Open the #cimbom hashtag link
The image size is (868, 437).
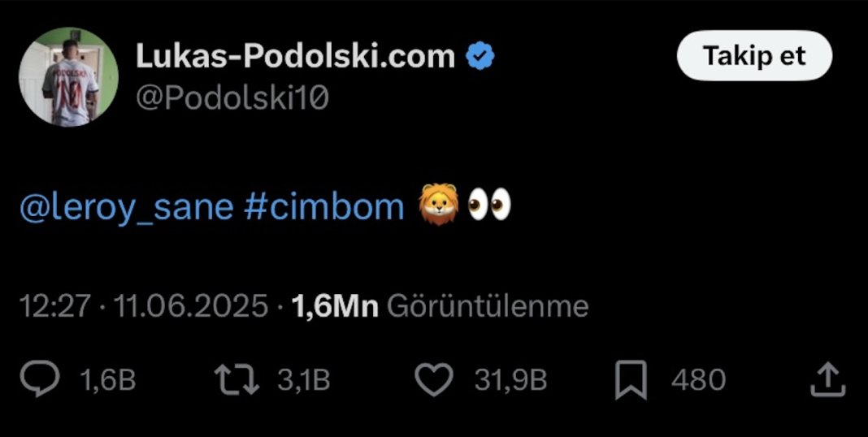[x=323, y=207]
